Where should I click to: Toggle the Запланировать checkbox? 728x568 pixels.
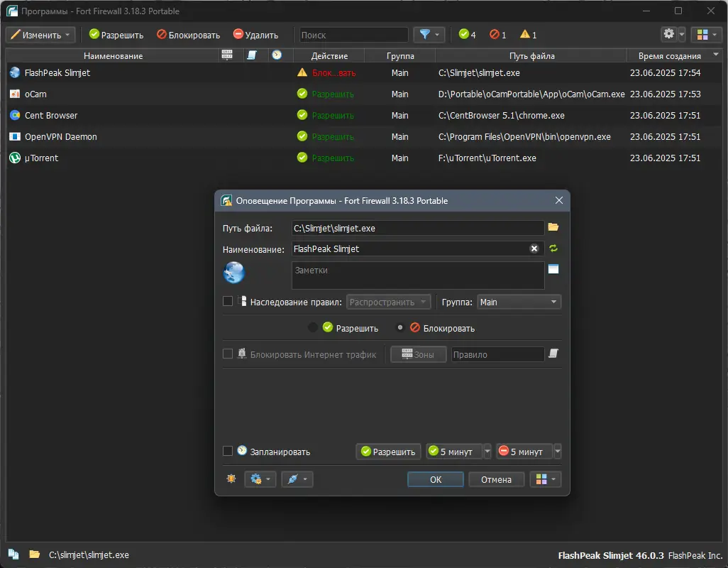[228, 451]
